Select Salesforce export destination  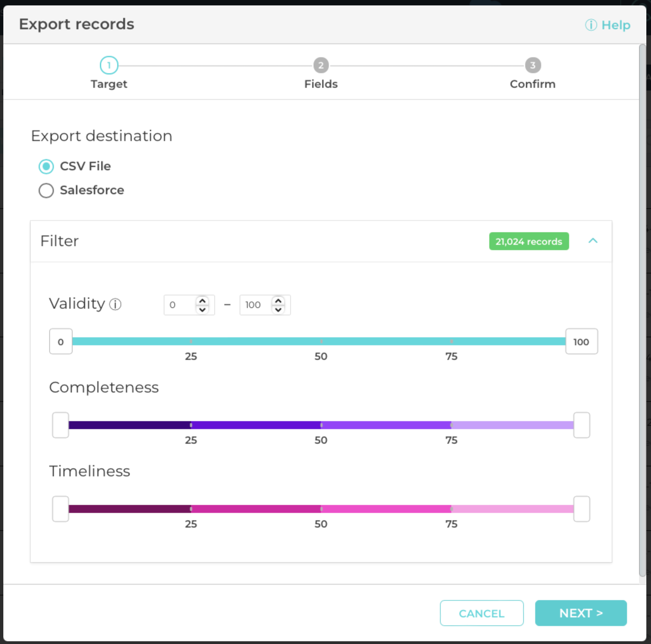46,190
